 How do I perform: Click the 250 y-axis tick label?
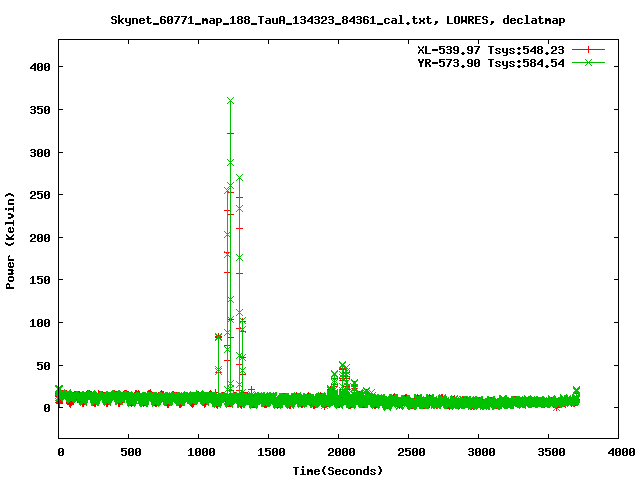tap(40, 195)
